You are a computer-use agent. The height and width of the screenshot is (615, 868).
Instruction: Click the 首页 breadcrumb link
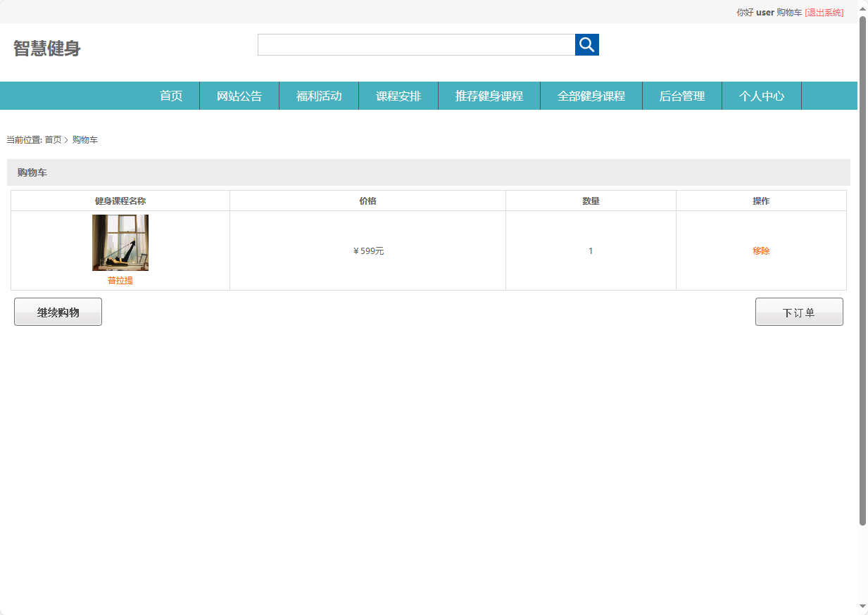point(53,140)
